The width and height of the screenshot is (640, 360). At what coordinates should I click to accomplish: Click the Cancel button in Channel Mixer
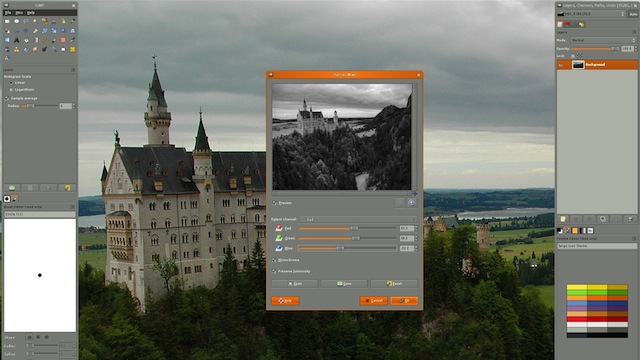[x=373, y=301]
